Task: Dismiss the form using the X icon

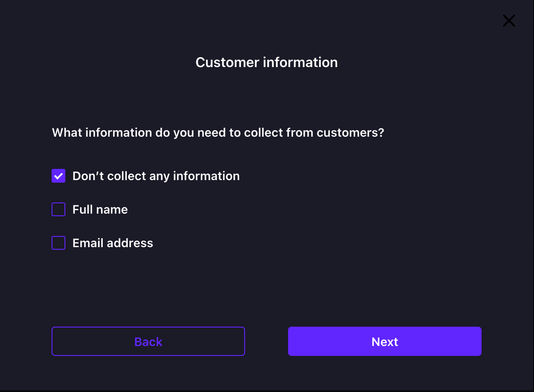Action: pyautogui.click(x=509, y=21)
